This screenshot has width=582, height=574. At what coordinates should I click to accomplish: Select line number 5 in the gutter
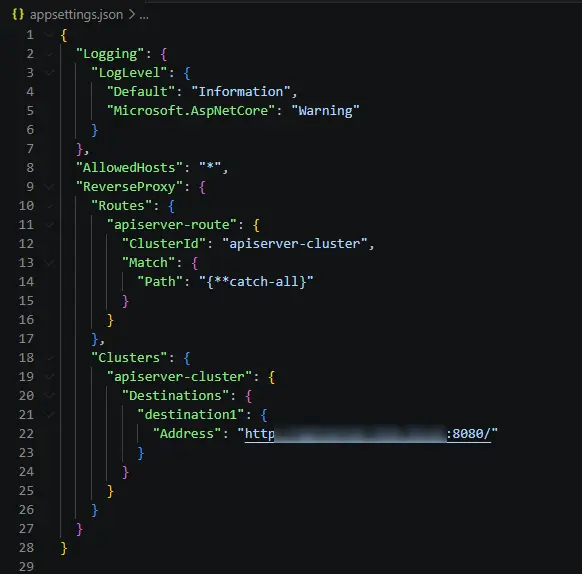pyautogui.click(x=30, y=111)
